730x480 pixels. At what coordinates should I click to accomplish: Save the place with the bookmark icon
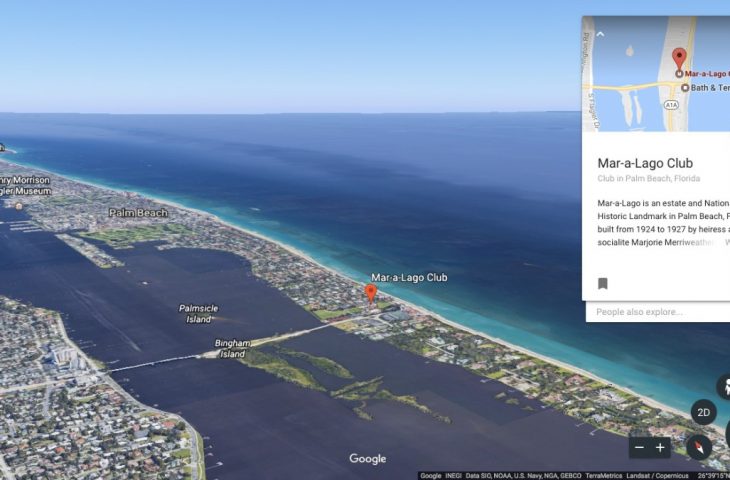(x=602, y=283)
